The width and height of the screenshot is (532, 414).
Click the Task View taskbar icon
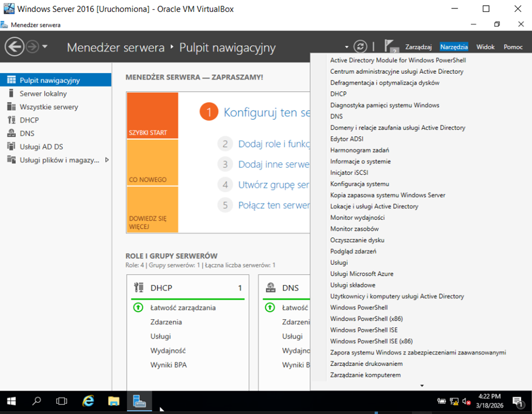pyautogui.click(x=62, y=402)
